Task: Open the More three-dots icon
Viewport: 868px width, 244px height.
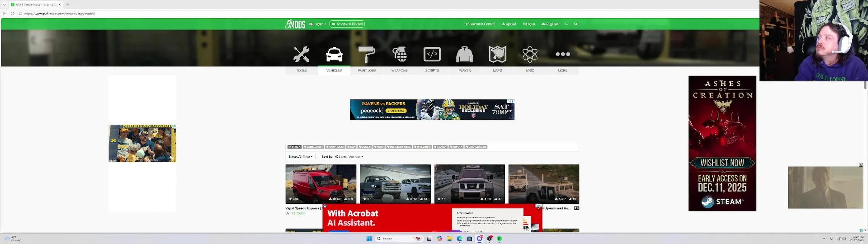Action: click(x=563, y=54)
